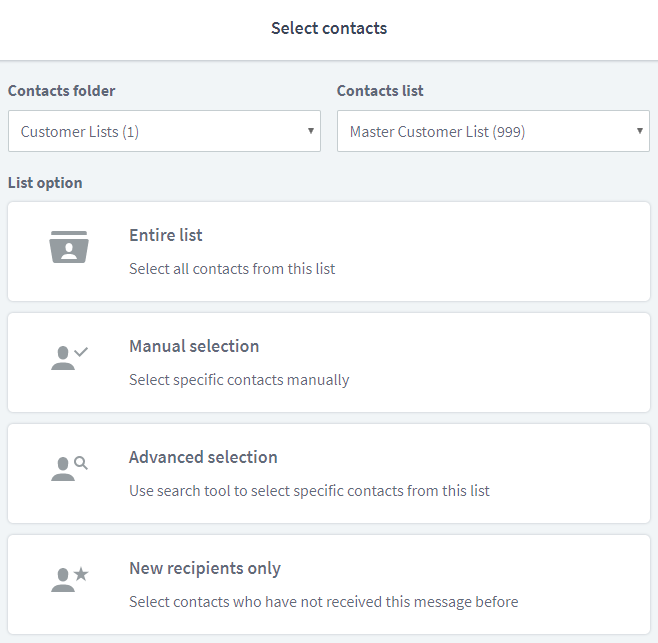
Task: Click 'not received this message before' description
Action: coord(324,602)
